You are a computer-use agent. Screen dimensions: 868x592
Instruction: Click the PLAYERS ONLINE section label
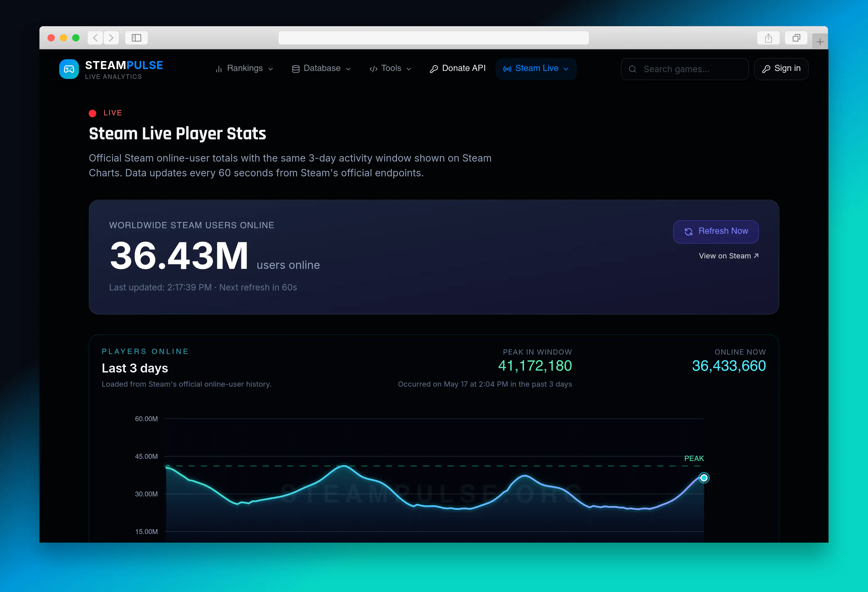[145, 351]
